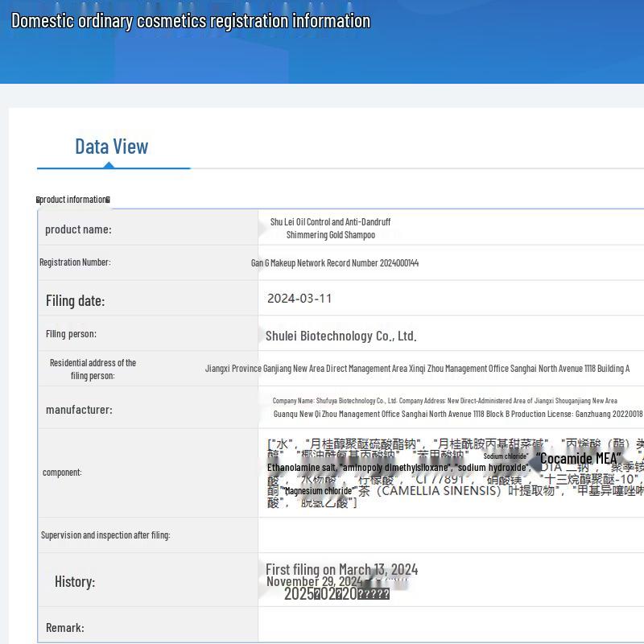Click the empty Supervision and inspection value cell
644x644 pixels.
(451, 535)
